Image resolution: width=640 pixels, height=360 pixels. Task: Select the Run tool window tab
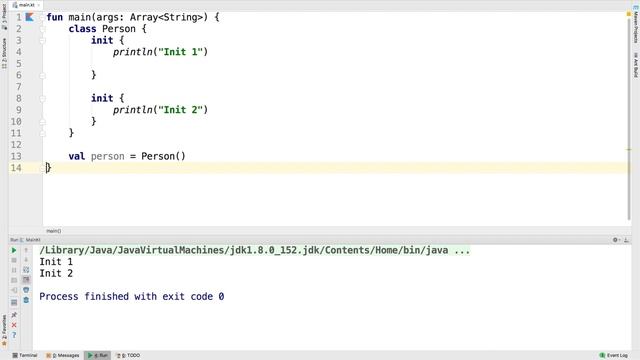(x=98, y=356)
